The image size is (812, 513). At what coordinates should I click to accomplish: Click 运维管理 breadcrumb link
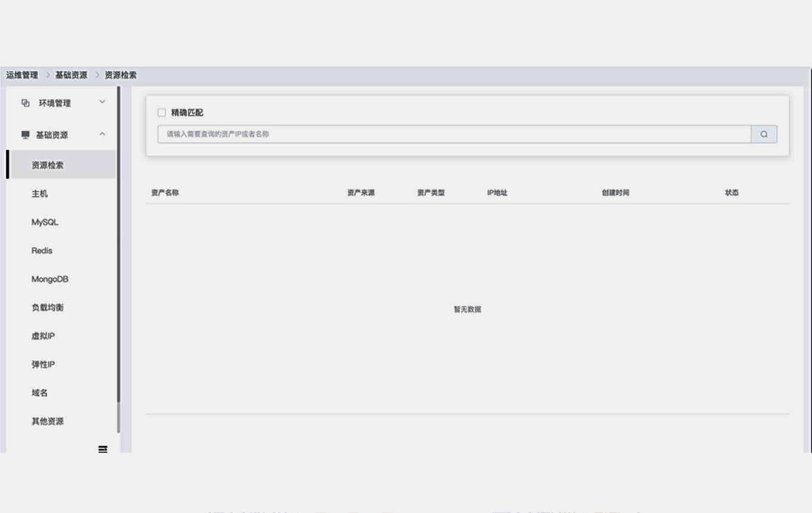click(22, 75)
